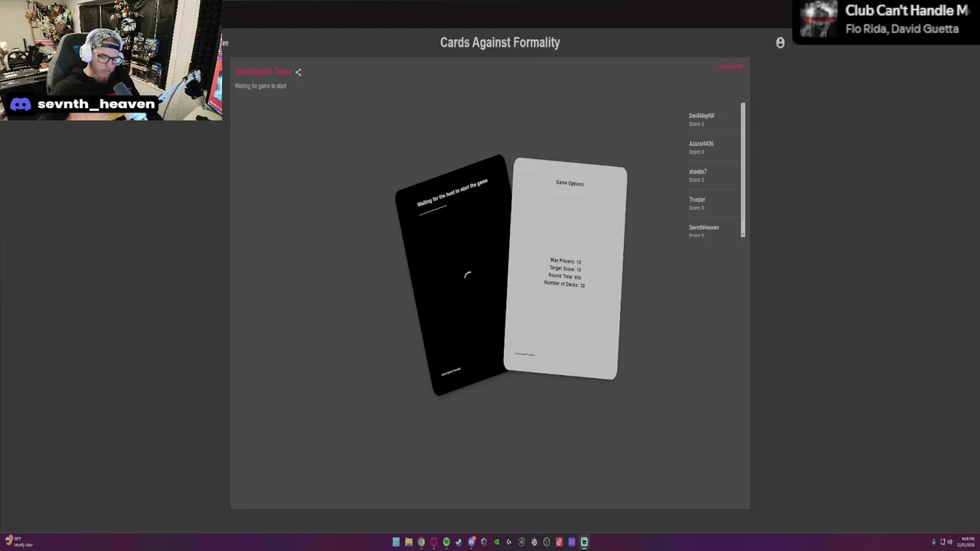This screenshot has width=980, height=551.
Task: Click the player list scrollbar
Action: point(743,170)
